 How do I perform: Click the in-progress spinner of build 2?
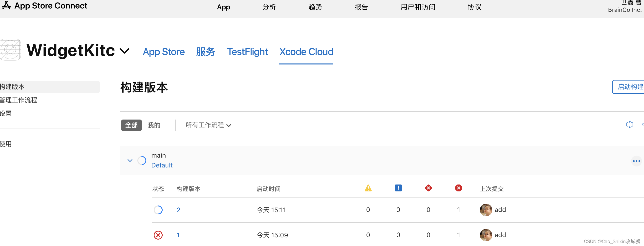[x=158, y=210]
